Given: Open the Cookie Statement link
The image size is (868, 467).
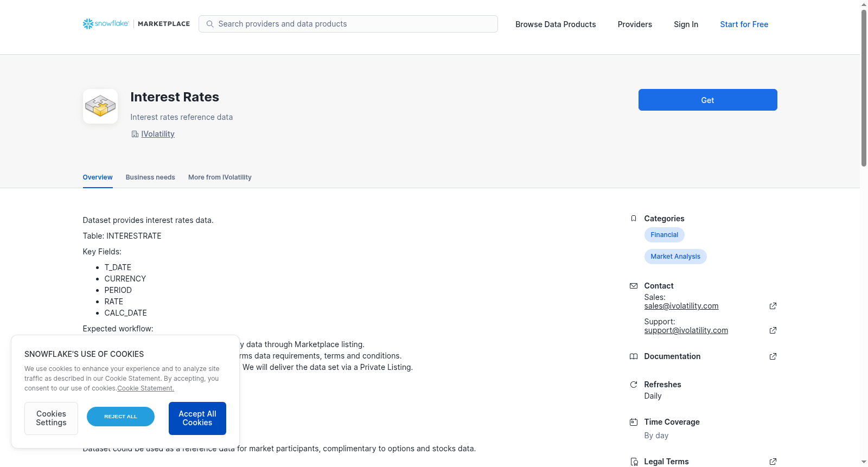Looking at the screenshot, I should 145,388.
